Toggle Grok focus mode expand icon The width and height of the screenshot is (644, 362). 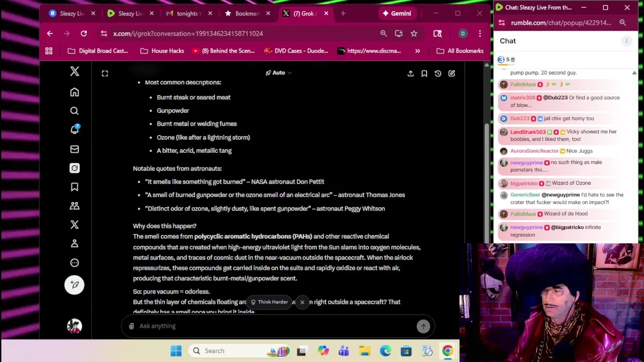pyautogui.click(x=105, y=73)
